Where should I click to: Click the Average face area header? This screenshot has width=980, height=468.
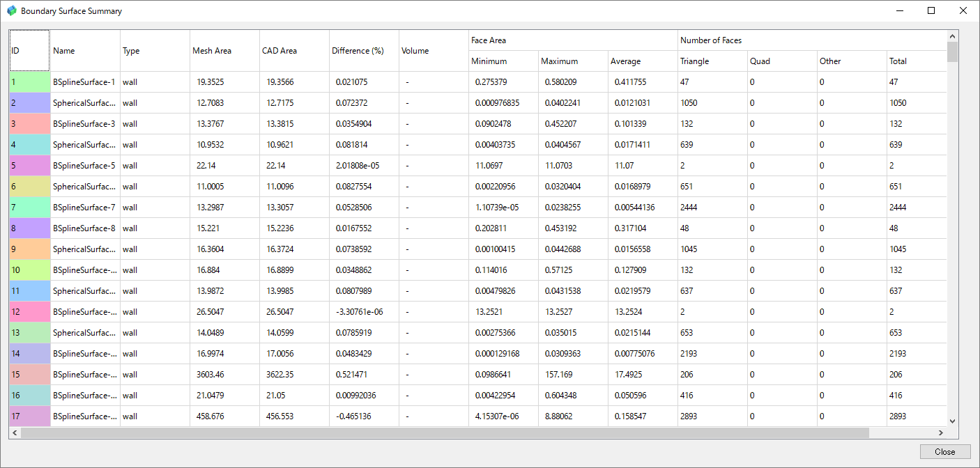click(643, 61)
